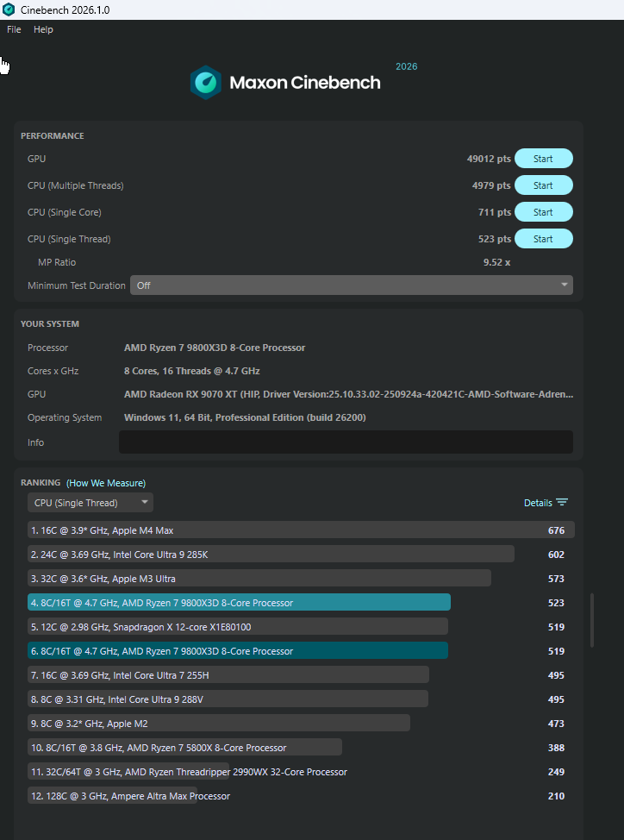Click the 4979 pts multi-thread score
The image size is (624, 840).
coord(491,185)
